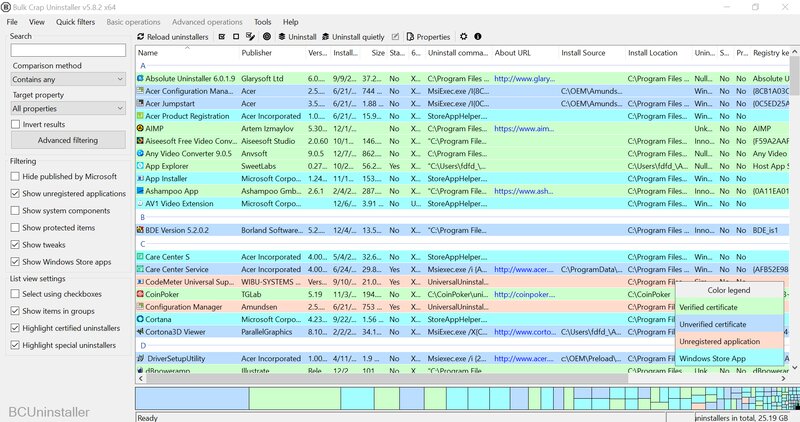Enable Select using checkboxes option
The height and width of the screenshot is (422, 800).
point(15,294)
